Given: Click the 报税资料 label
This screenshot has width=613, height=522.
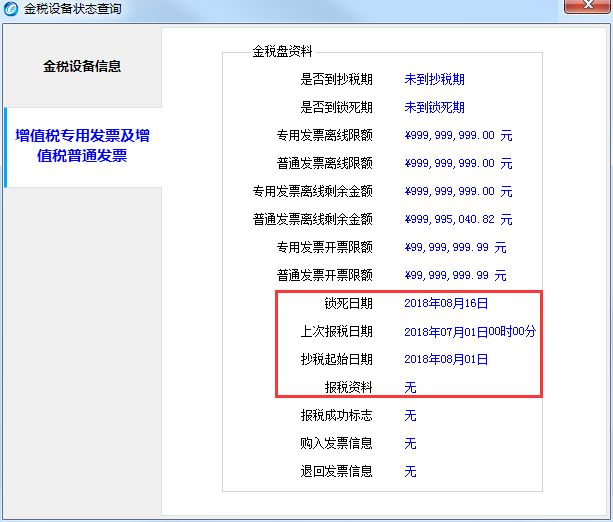Looking at the screenshot, I should 348,387.
